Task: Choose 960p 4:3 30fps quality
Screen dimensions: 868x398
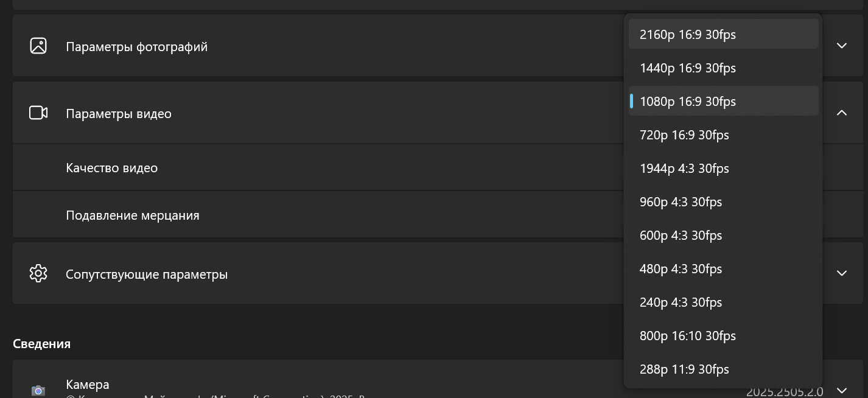Action: pos(723,201)
